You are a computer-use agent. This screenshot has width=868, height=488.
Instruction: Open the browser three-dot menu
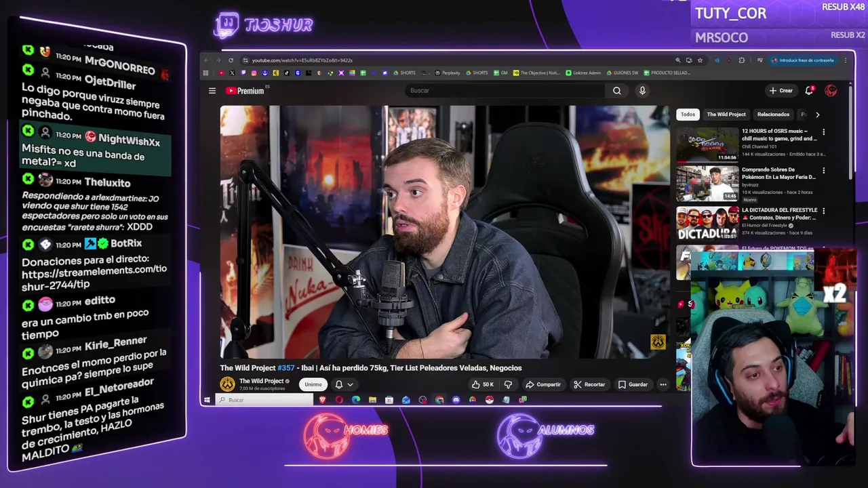[x=845, y=60]
